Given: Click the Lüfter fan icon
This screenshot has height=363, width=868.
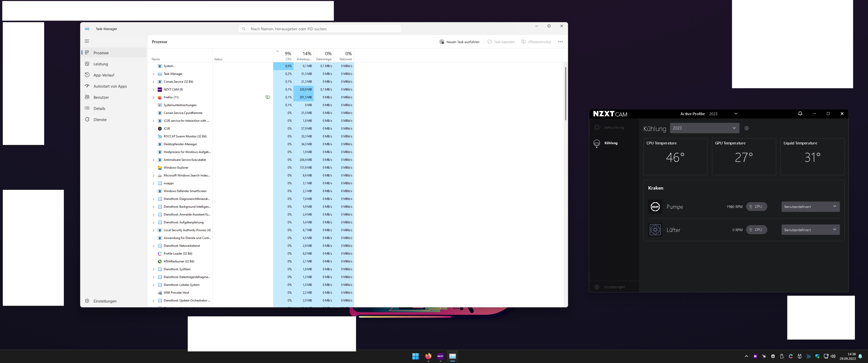Looking at the screenshot, I should (x=655, y=230).
